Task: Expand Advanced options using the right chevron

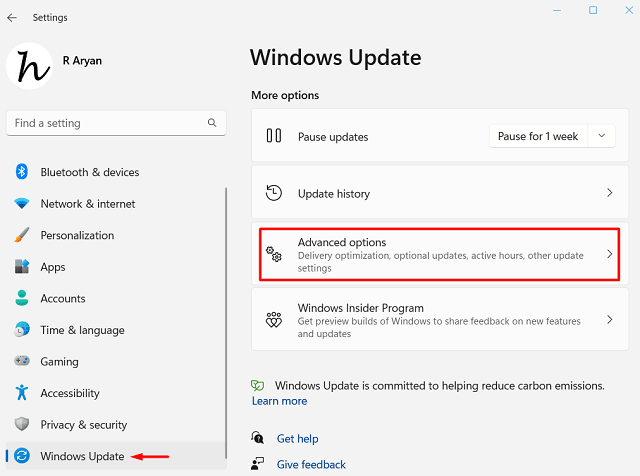Action: [609, 255]
